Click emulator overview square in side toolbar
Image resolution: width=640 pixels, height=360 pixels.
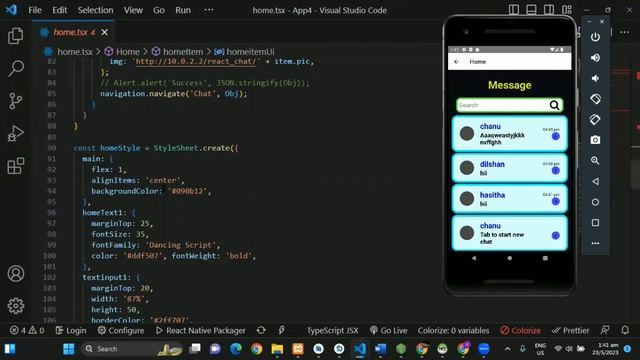595,222
